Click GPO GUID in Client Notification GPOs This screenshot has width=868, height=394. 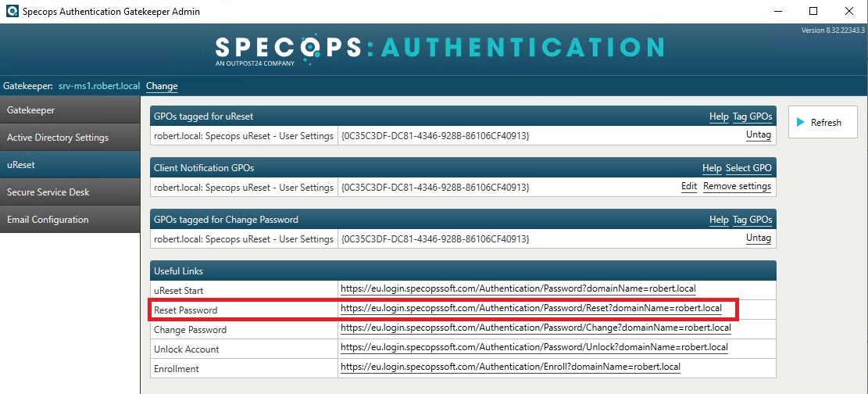coord(435,188)
